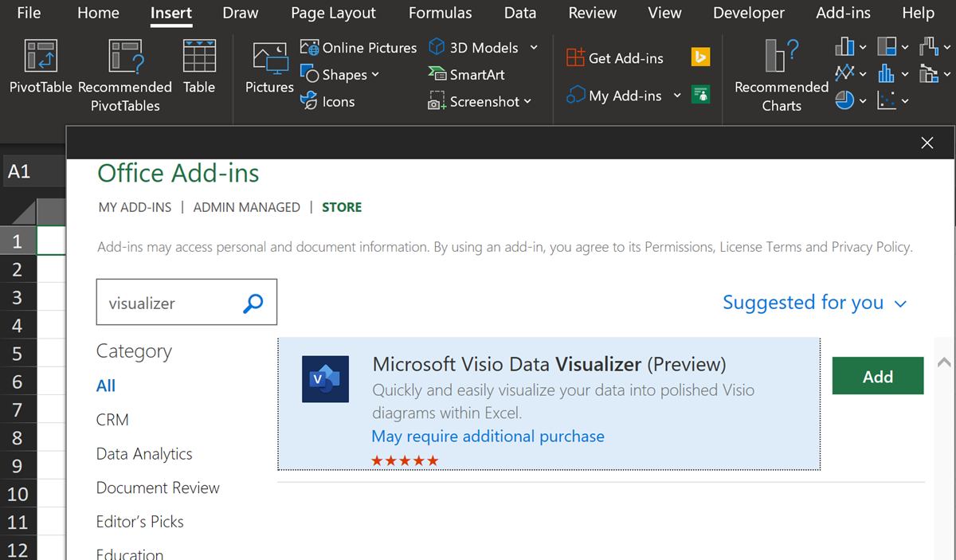Open the Suggested for you sorting dropdown

(814, 303)
